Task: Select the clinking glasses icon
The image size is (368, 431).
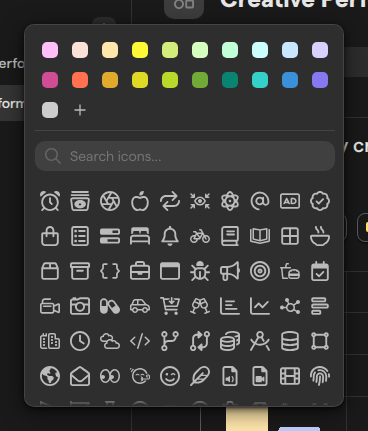Action: pyautogui.click(x=200, y=306)
